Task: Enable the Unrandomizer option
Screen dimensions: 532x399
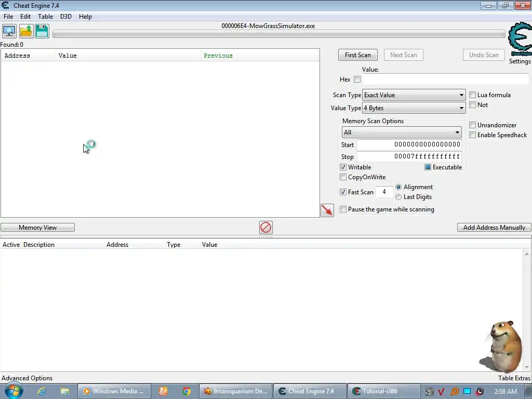Action: [472, 125]
